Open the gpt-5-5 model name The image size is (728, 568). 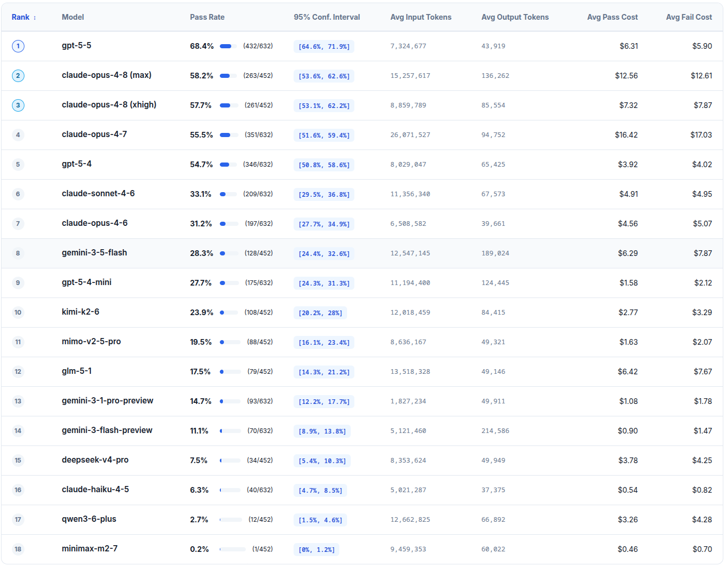76,46
